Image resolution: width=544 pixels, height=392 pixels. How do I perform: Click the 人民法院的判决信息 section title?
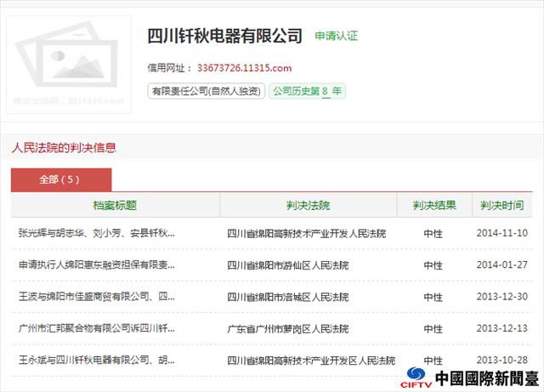pos(64,148)
